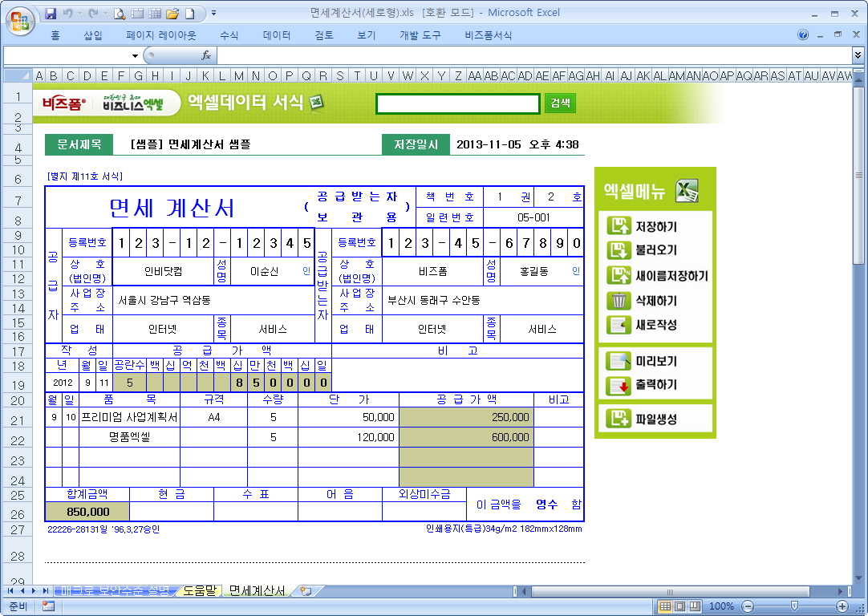Switch to Page Break Preview view
This screenshot has height=616, width=868.
pyautogui.click(x=693, y=606)
